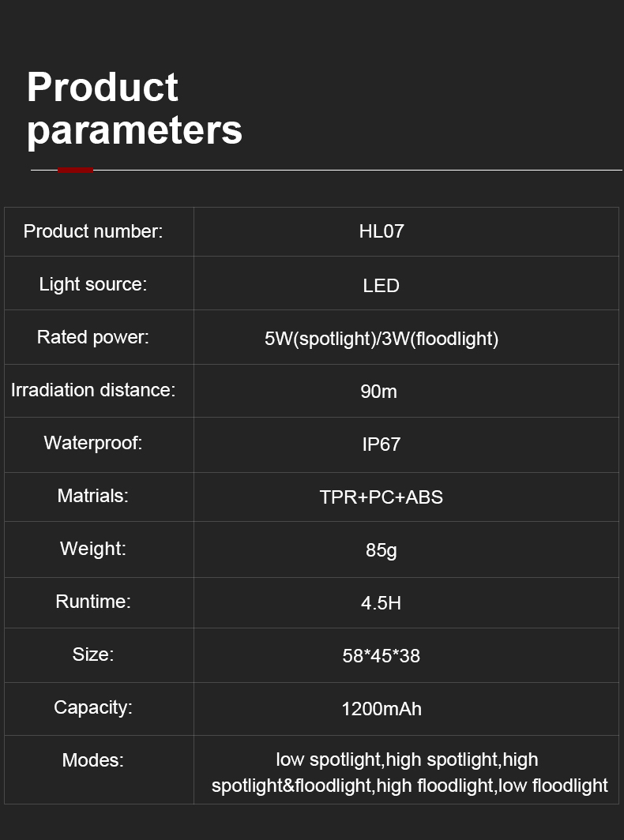The width and height of the screenshot is (624, 840).
Task: Click the "Product parameters" heading
Action: [134, 109]
